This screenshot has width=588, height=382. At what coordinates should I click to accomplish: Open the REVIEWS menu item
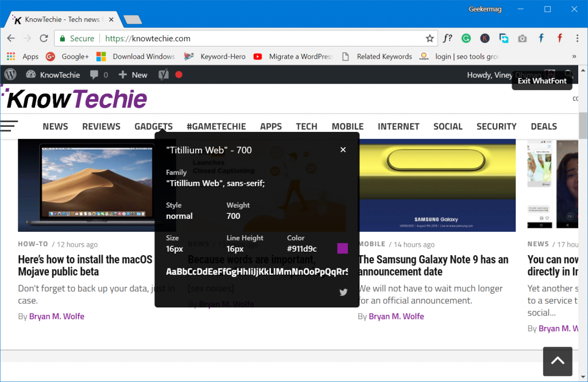[x=101, y=127]
